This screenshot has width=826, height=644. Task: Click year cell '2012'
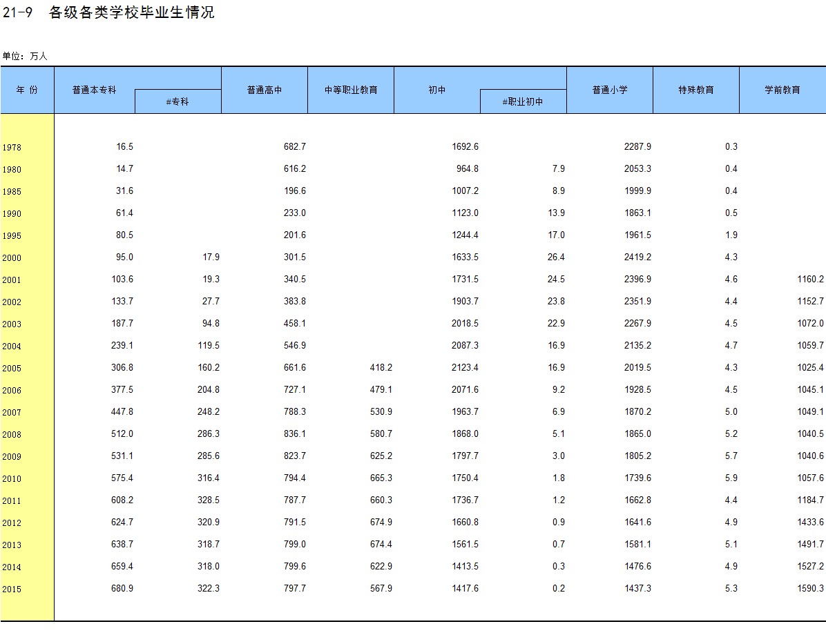[x=12, y=523]
